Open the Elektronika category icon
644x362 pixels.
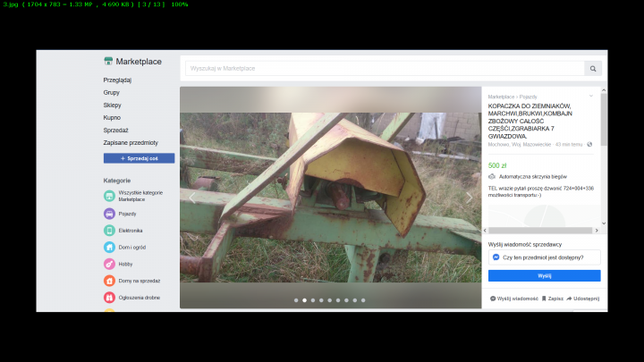pos(109,231)
